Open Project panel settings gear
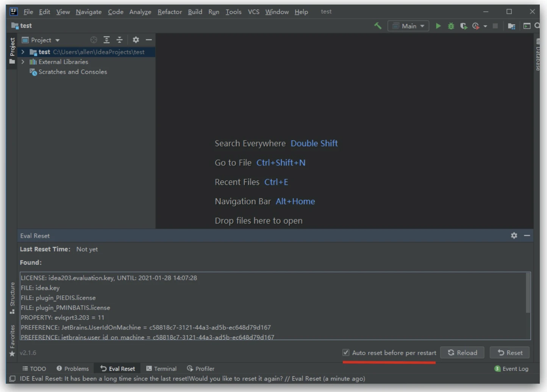The width and height of the screenshot is (547, 392). (136, 40)
